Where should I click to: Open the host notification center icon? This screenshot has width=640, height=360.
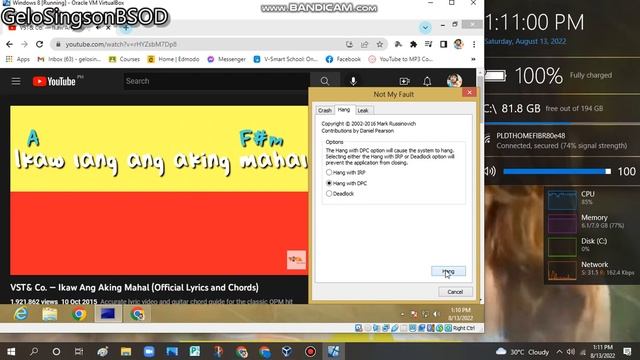tap(627, 351)
